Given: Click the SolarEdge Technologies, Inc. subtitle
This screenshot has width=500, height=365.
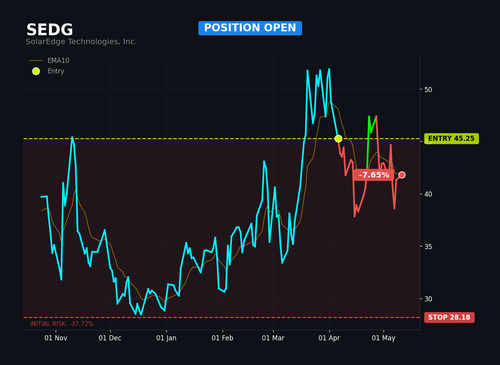Looking at the screenshot, I should point(81,42).
